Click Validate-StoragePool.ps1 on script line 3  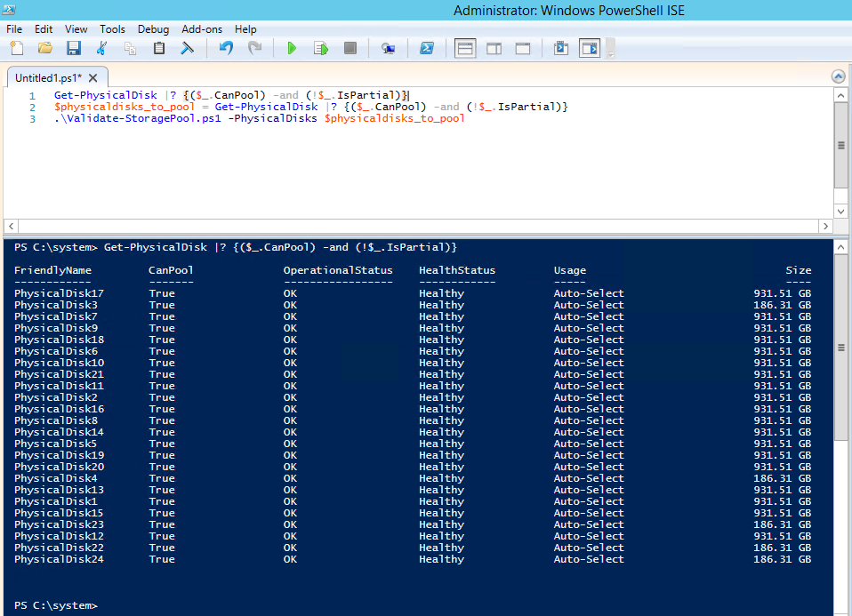coord(138,118)
